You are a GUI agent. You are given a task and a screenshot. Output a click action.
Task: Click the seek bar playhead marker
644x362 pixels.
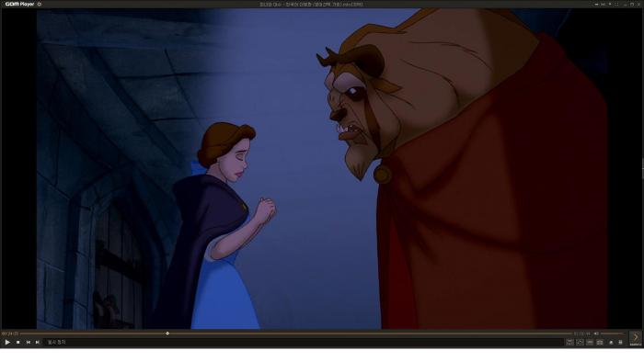167,334
